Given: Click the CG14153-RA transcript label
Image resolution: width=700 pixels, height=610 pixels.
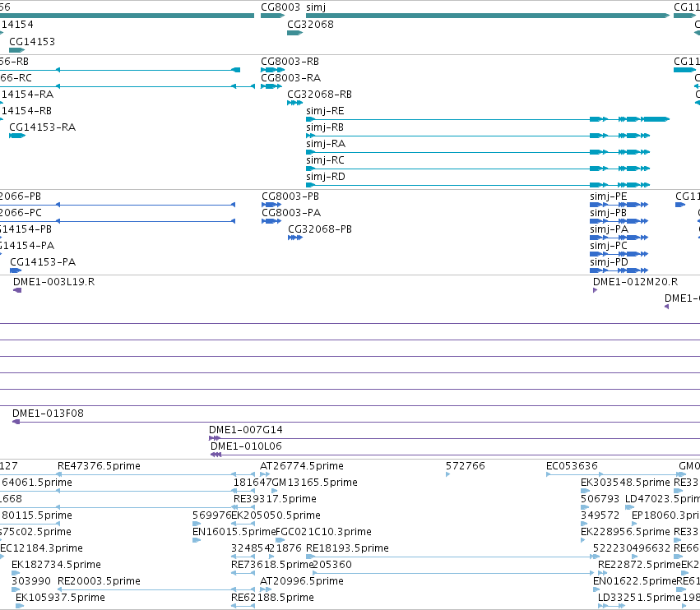Looking at the screenshot, I should (43, 127).
